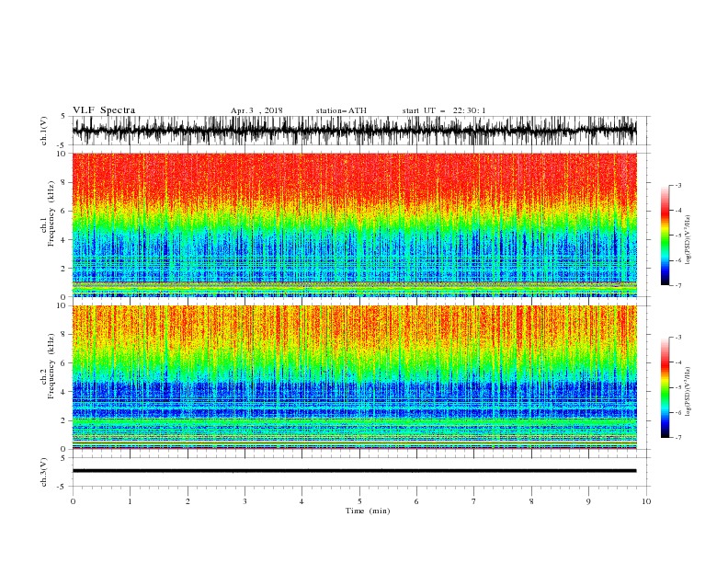This screenshot has width=728, height=563.
Task: Click inside the ch.2 spectrogram panel
Action: coord(354,377)
